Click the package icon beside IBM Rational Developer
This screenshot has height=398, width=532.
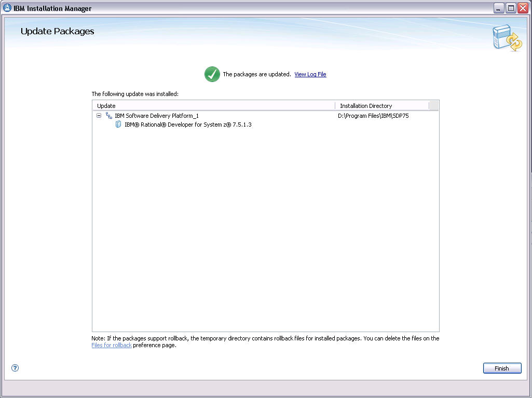coord(118,124)
